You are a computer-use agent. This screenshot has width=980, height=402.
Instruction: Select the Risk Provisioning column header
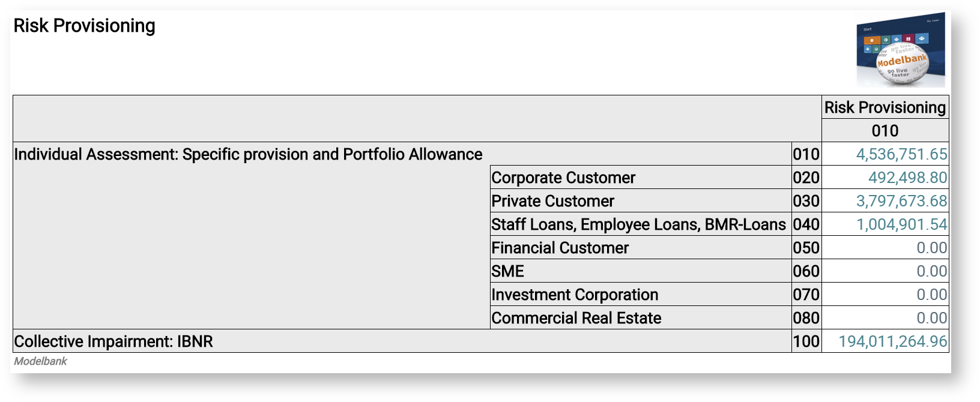click(x=885, y=107)
